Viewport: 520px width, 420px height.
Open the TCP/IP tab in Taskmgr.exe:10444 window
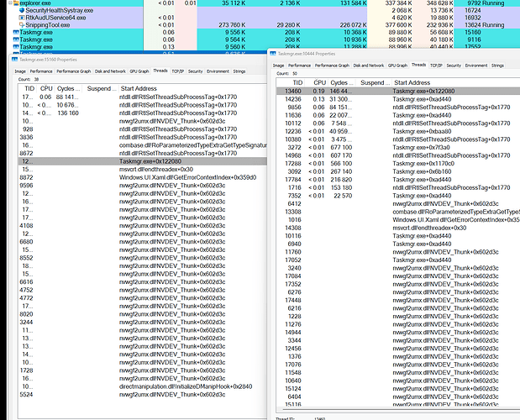[436, 64]
